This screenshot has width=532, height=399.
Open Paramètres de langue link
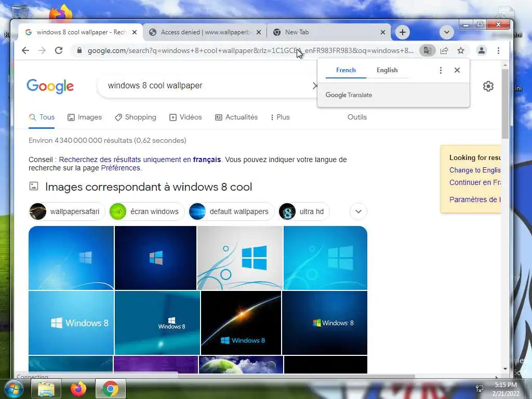[x=475, y=199]
